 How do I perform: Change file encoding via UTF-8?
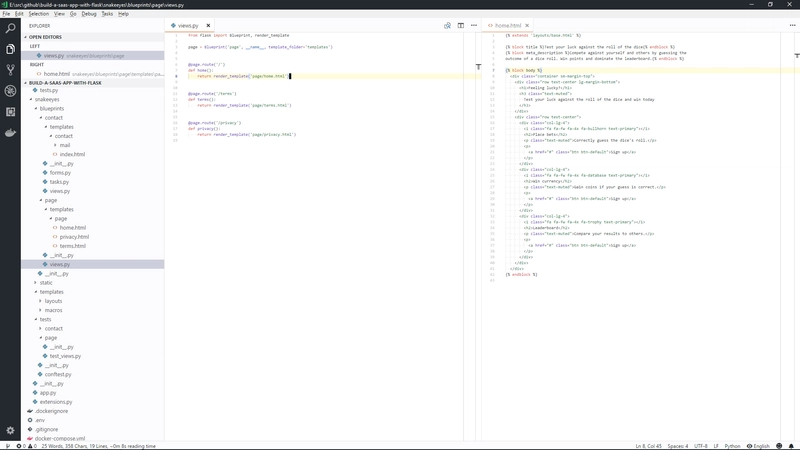(701, 446)
